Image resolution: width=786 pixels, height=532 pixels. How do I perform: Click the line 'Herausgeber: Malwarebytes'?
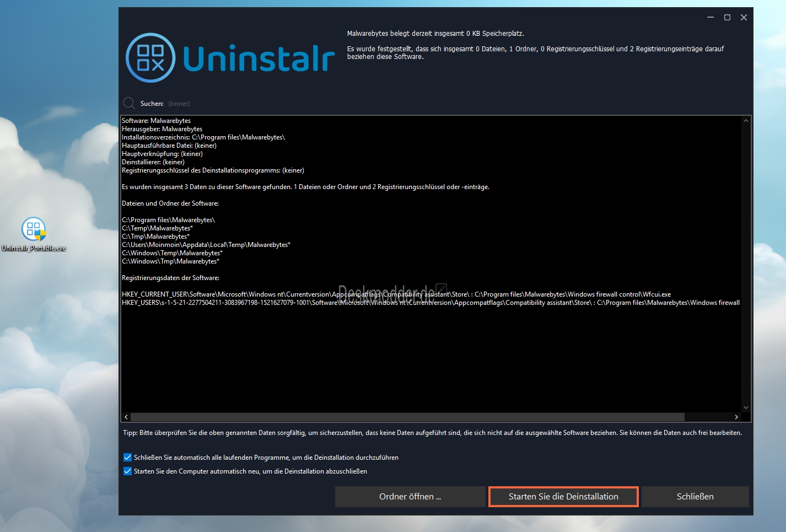162,129
